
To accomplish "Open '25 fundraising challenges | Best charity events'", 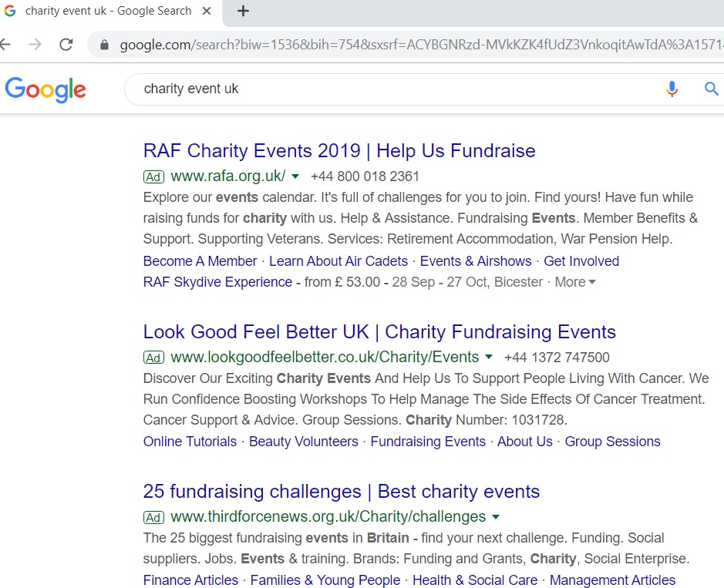I will click(342, 492).
